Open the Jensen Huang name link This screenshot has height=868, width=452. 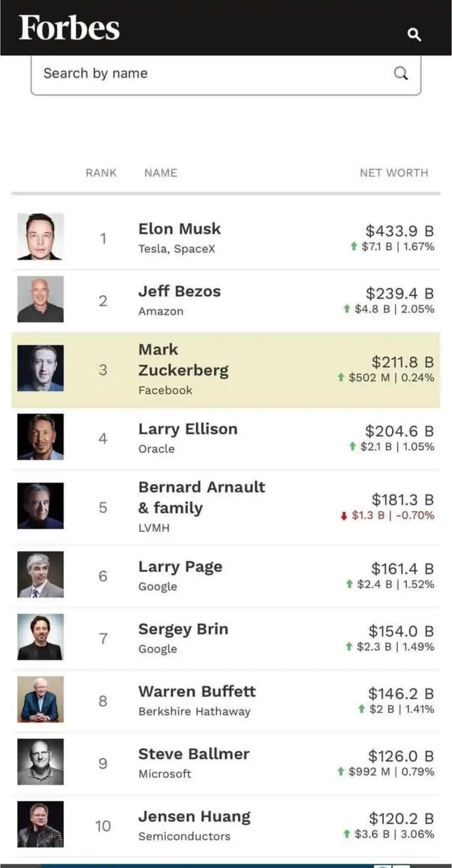click(194, 816)
